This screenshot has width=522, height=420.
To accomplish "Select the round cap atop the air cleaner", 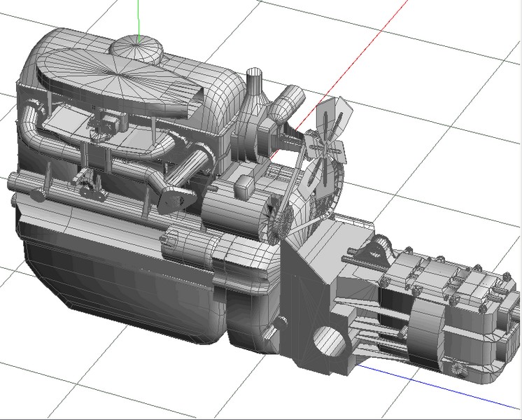I will click(x=136, y=48).
